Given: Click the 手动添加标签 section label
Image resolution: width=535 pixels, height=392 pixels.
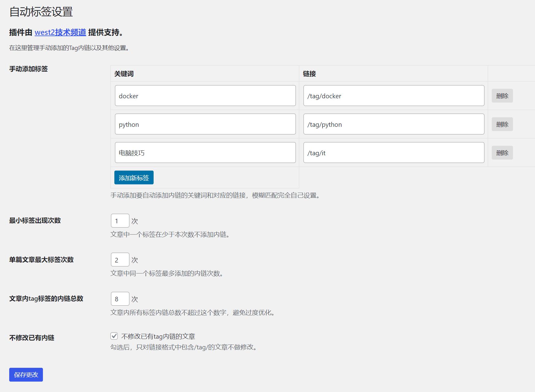Looking at the screenshot, I should click(29, 69).
